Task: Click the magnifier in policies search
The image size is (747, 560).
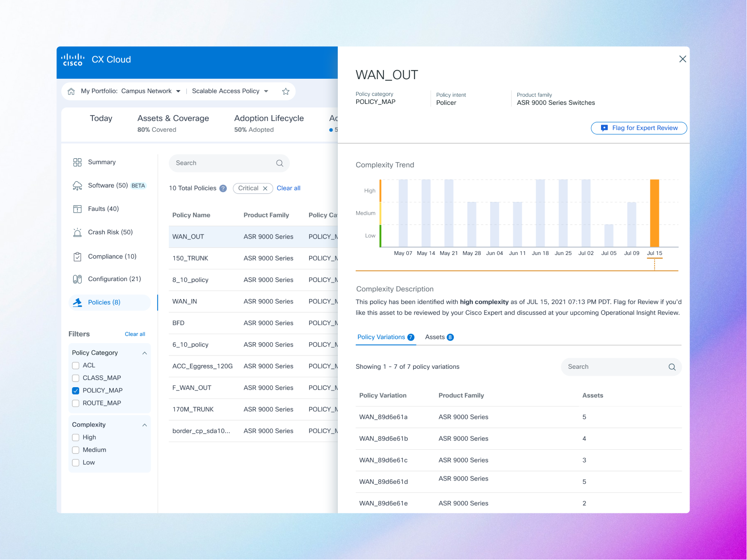Action: pos(280,163)
